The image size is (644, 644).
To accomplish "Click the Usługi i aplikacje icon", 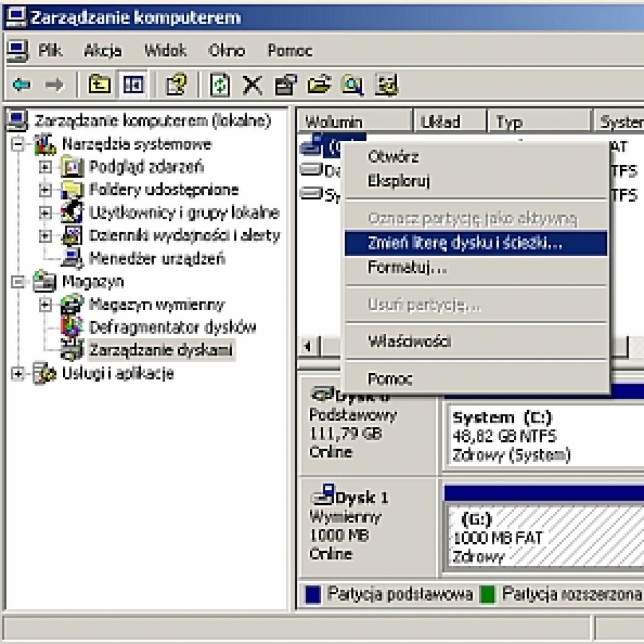I will point(45,374).
